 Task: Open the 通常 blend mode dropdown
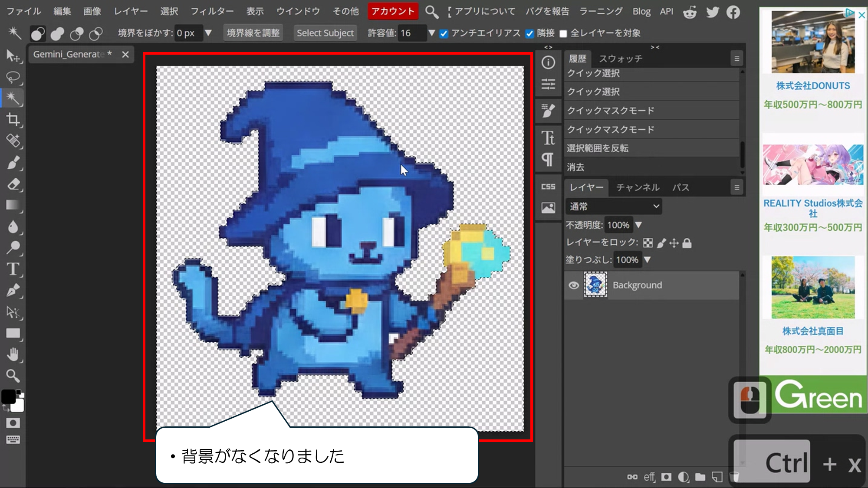click(613, 206)
